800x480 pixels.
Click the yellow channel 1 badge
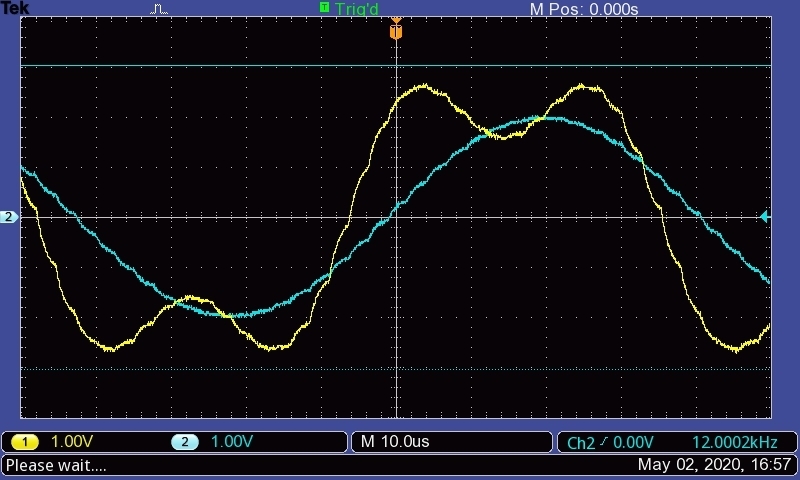pos(24,442)
